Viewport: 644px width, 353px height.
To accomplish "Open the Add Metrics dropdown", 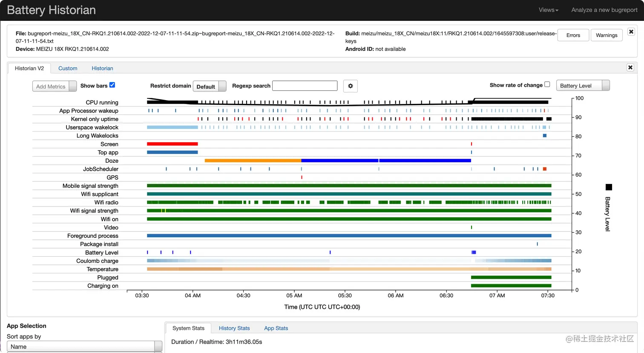I will [x=55, y=86].
